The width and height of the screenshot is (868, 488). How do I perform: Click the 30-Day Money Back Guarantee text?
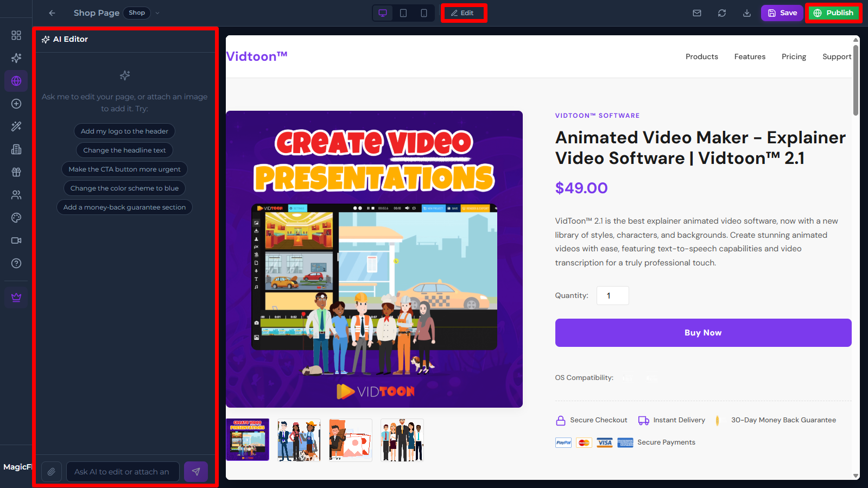pos(783,420)
